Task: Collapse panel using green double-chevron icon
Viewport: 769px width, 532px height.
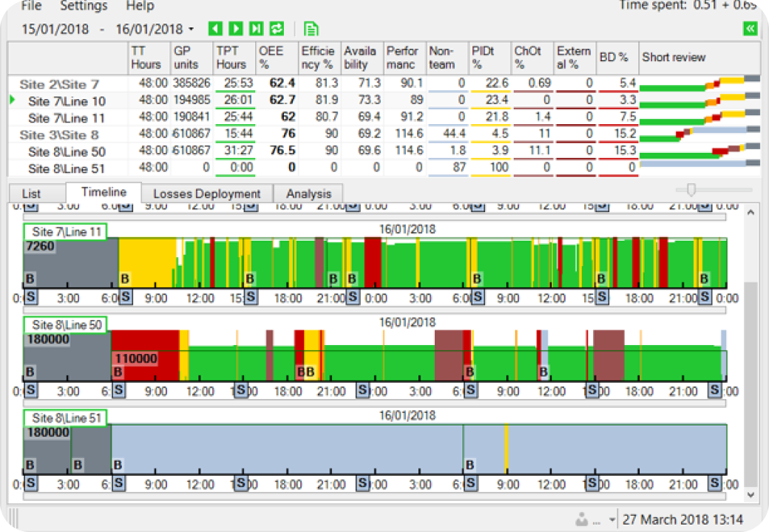Action: pos(751,29)
